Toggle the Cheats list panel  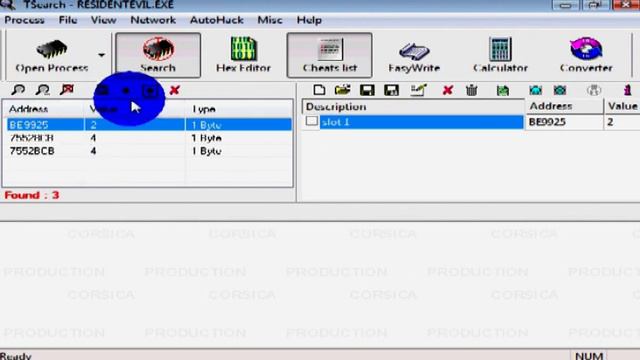[x=329, y=55]
